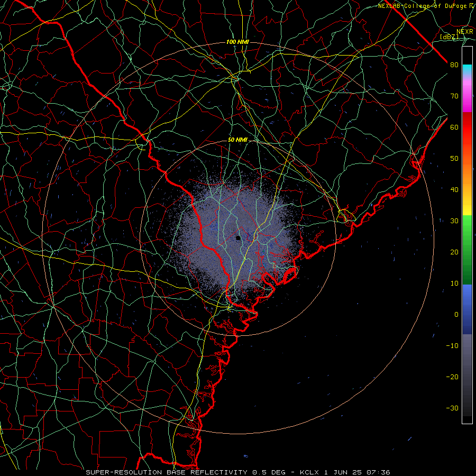The height and width of the screenshot is (476, 476).
Task: Click the 0 value on dBZ scale
Action: point(456,315)
